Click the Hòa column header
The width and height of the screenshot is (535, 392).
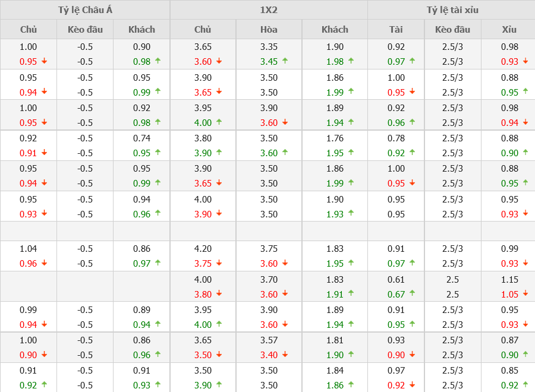pyautogui.click(x=269, y=30)
